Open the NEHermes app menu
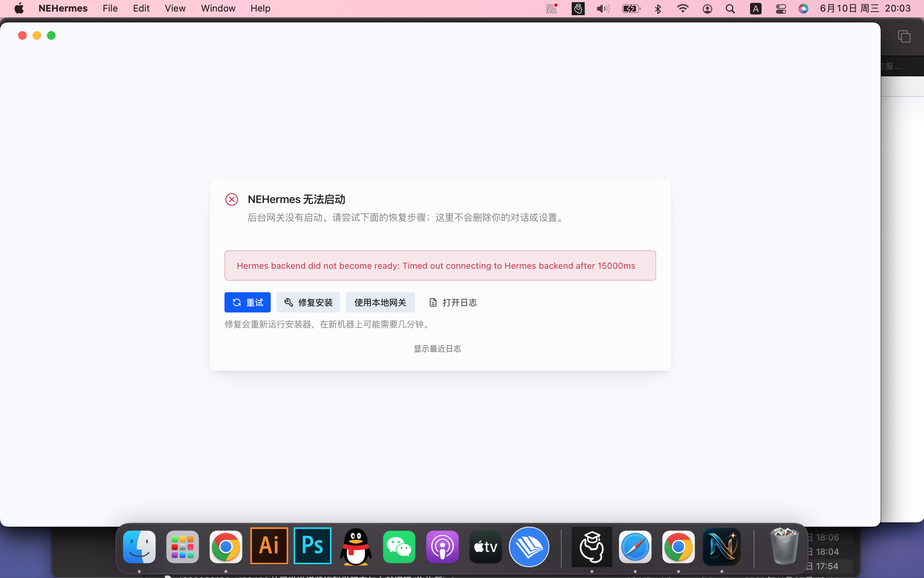924x578 pixels. 63,8
